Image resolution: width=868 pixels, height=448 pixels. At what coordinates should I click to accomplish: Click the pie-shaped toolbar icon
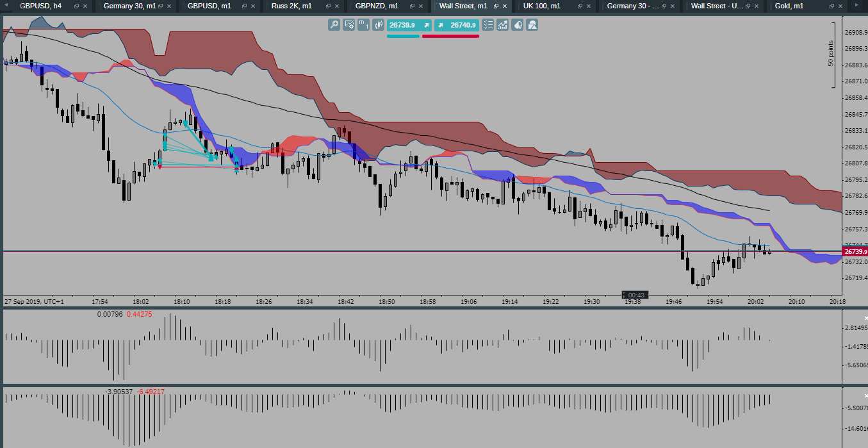(517, 25)
